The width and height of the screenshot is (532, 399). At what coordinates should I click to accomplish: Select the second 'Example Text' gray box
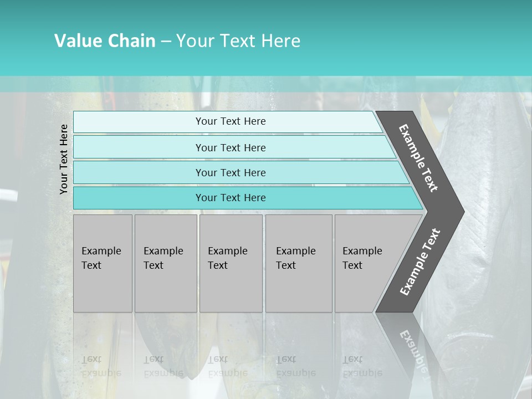165,263
